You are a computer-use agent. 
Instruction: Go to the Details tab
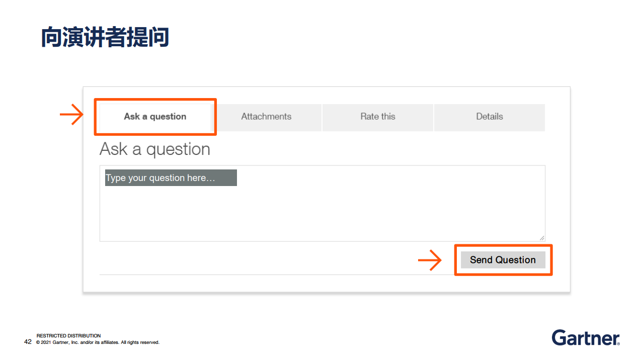pyautogui.click(x=489, y=117)
